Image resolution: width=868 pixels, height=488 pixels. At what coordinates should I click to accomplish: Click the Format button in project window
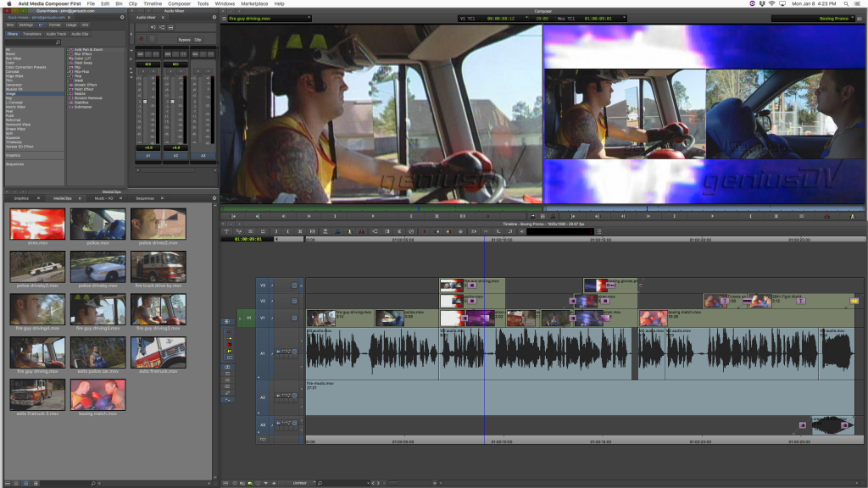coord(55,25)
